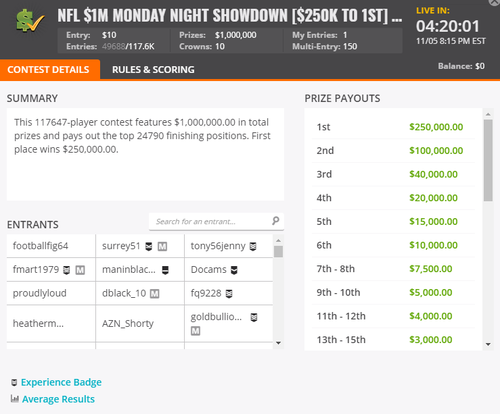The image size is (500, 414).
Task: Click the M icon next to fmart1979
Action: 80,270
